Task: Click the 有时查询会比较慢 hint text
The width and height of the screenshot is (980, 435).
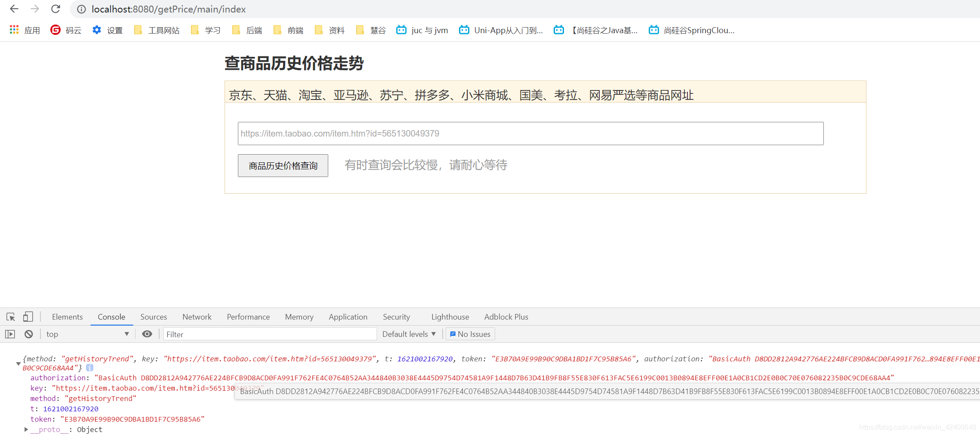Action: click(x=426, y=165)
